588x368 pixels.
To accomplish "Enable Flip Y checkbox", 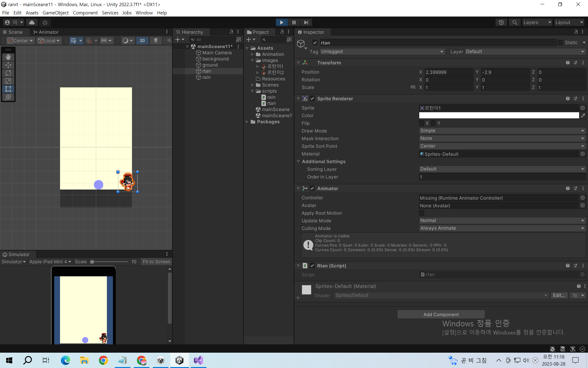I will coord(433,123).
